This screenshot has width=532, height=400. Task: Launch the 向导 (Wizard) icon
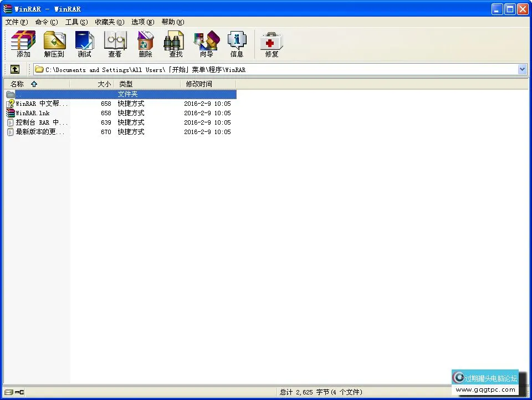206,43
